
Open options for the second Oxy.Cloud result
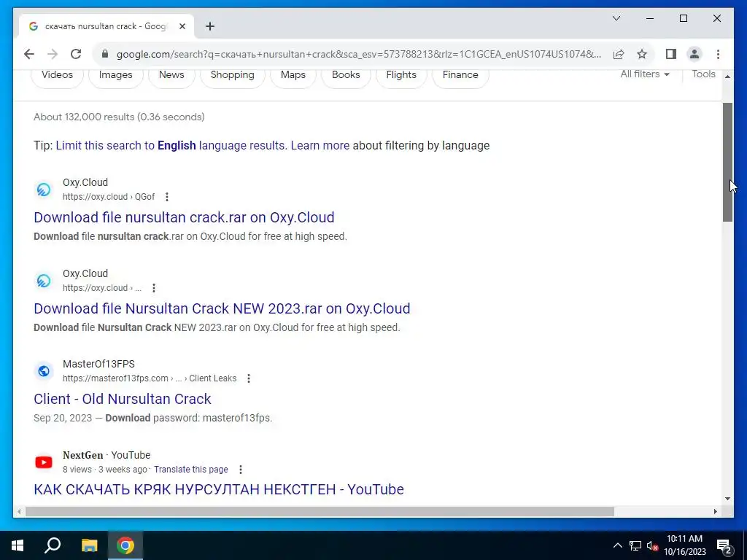pyautogui.click(x=153, y=288)
